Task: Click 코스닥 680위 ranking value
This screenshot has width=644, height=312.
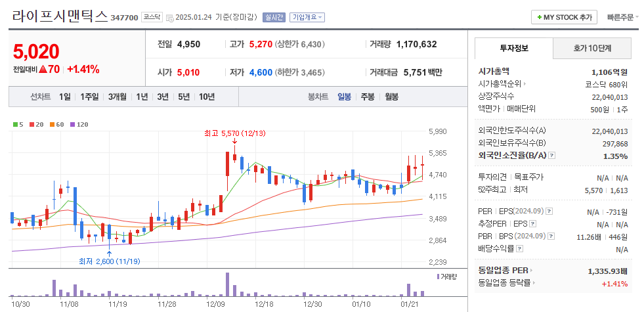Action: pyautogui.click(x=606, y=84)
